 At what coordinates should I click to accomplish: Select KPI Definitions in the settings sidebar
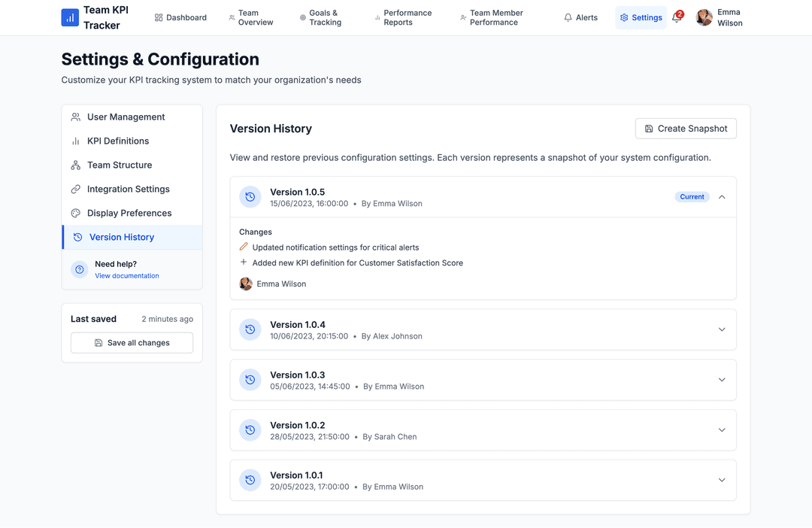point(118,141)
